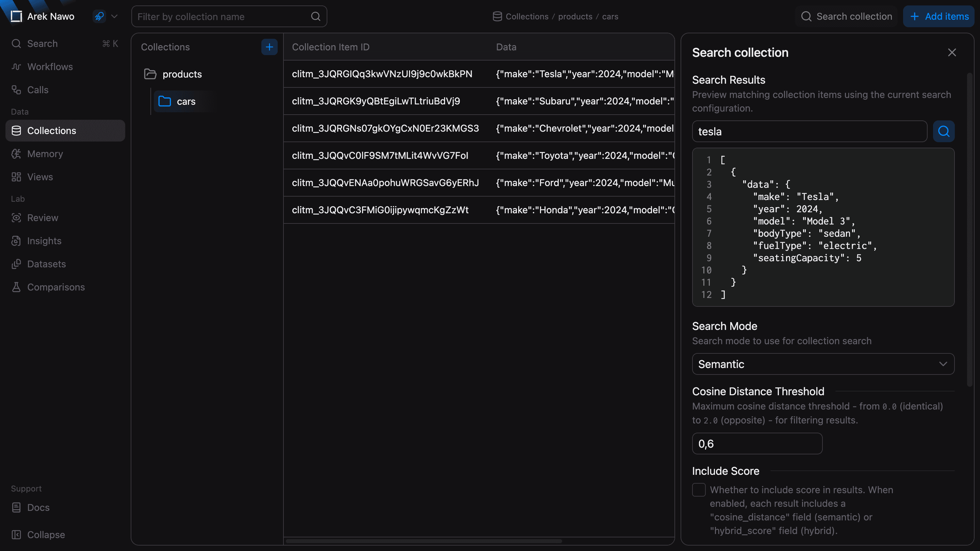Enable the Include Score checkbox
The width and height of the screenshot is (980, 551).
click(699, 490)
